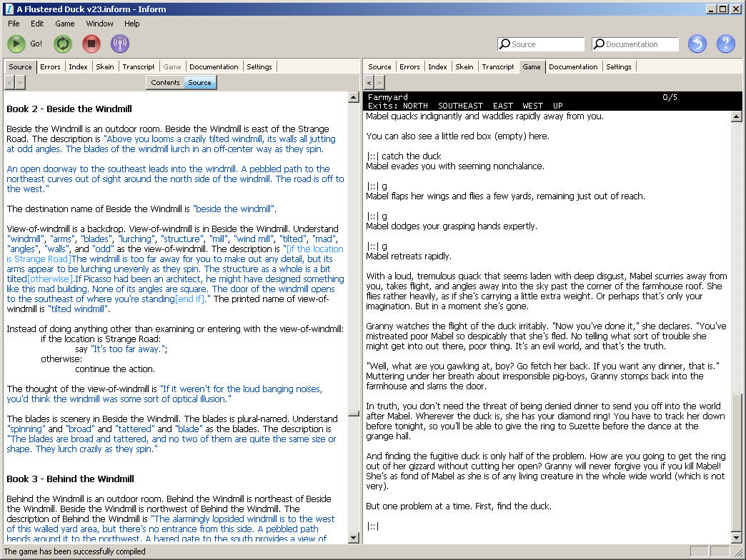Click the purple Release broadcast icon
This screenshot has height=560, width=746.
(120, 44)
